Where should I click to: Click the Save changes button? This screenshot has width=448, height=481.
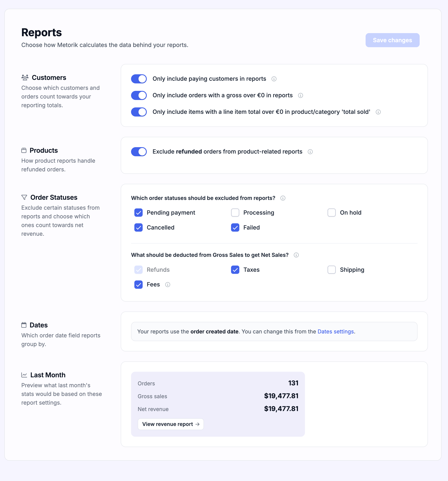tap(392, 40)
